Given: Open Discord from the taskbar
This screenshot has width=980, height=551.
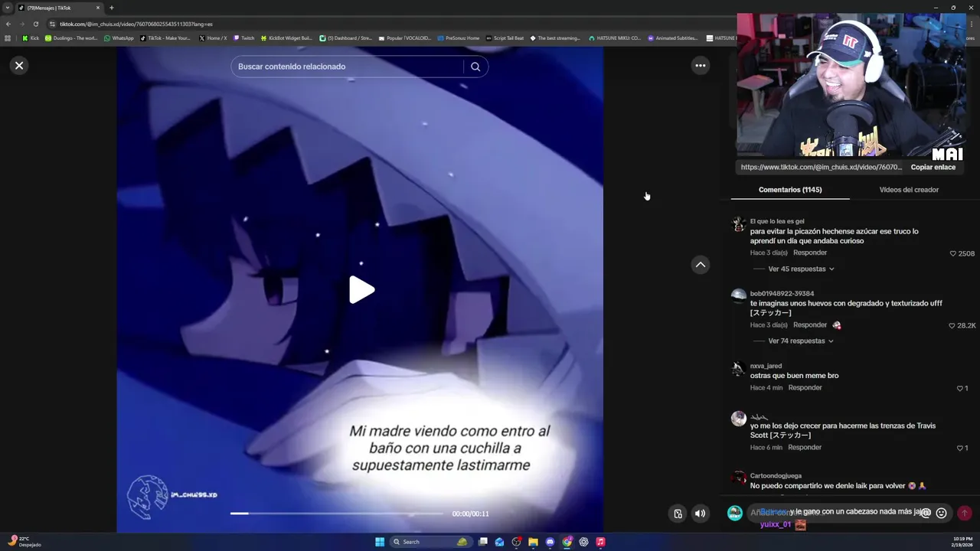Looking at the screenshot, I should [550, 542].
